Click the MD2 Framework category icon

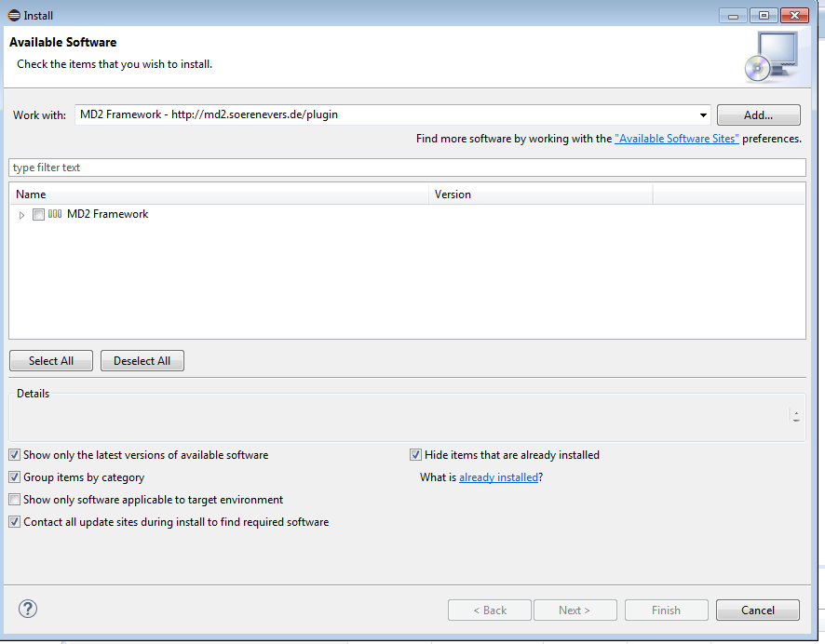(53, 214)
